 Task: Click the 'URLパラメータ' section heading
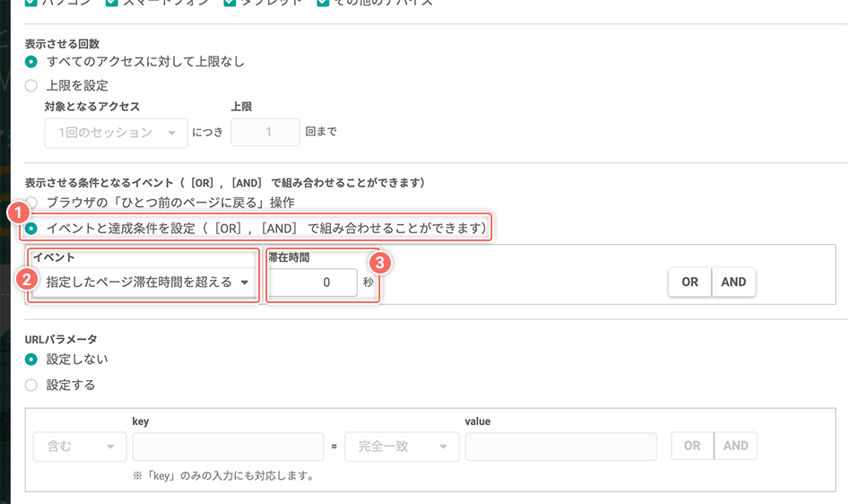pyautogui.click(x=61, y=339)
